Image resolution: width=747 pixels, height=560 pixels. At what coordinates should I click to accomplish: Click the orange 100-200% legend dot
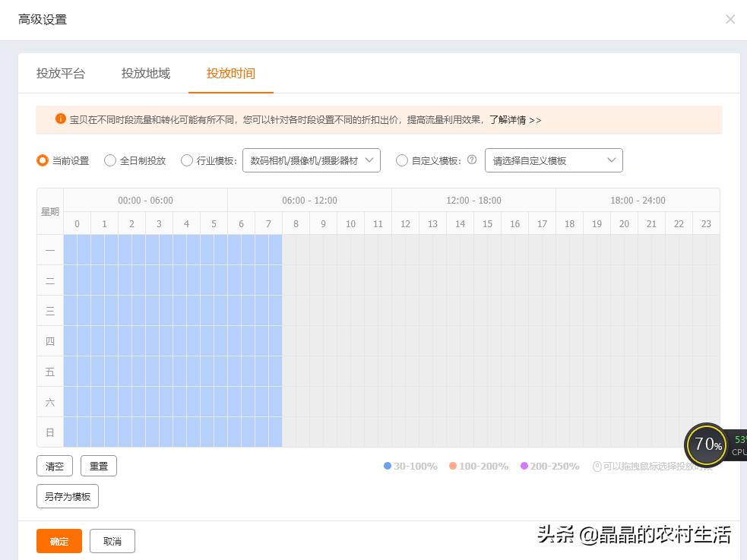point(454,466)
